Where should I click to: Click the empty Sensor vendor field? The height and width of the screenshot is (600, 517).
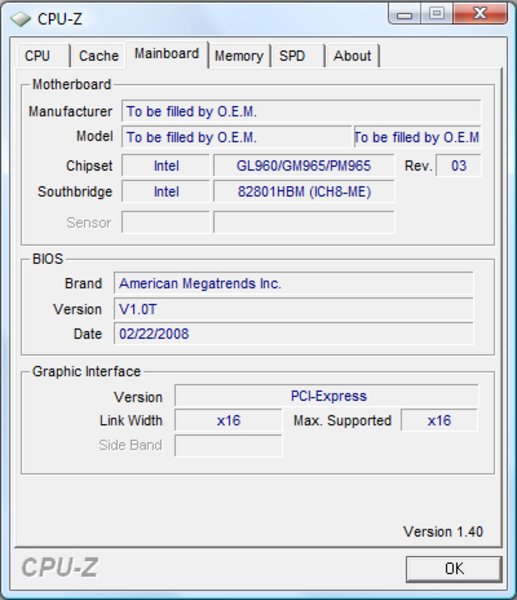pos(166,222)
